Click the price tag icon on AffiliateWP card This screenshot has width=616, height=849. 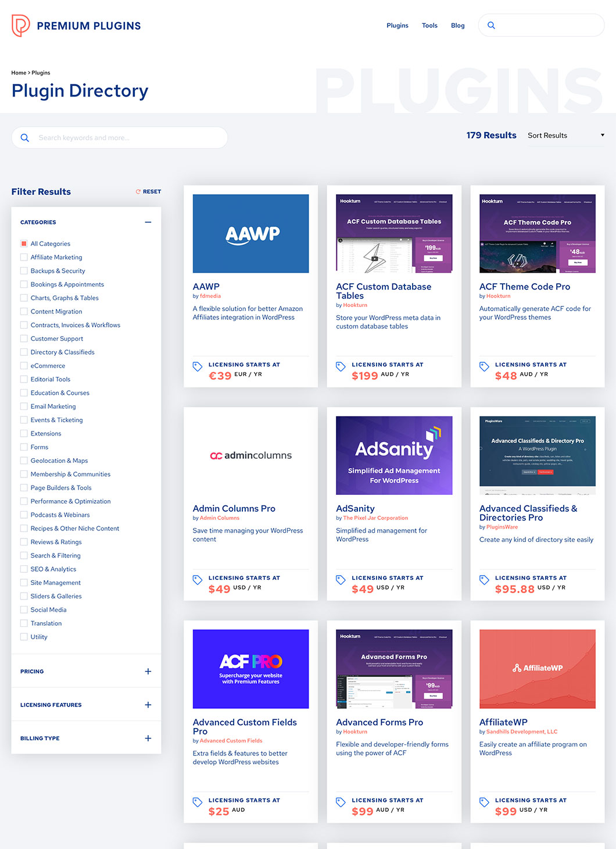484,802
